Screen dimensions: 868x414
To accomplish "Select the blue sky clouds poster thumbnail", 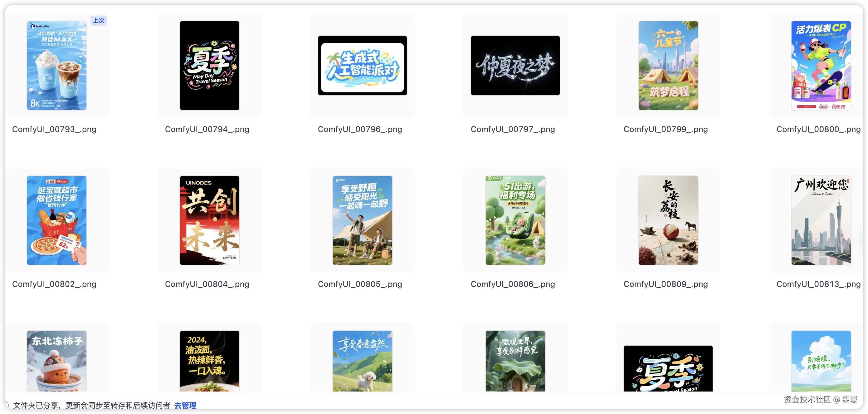I will coord(821,361).
